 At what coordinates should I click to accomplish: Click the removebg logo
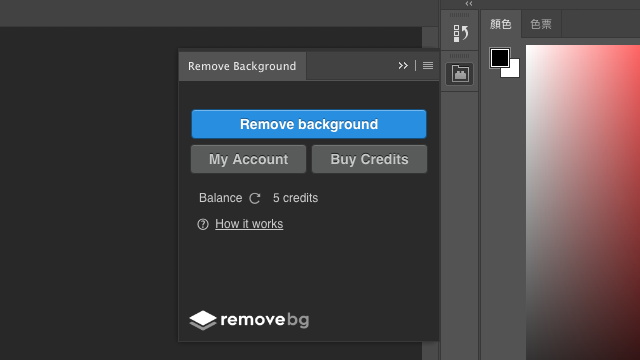point(249,320)
